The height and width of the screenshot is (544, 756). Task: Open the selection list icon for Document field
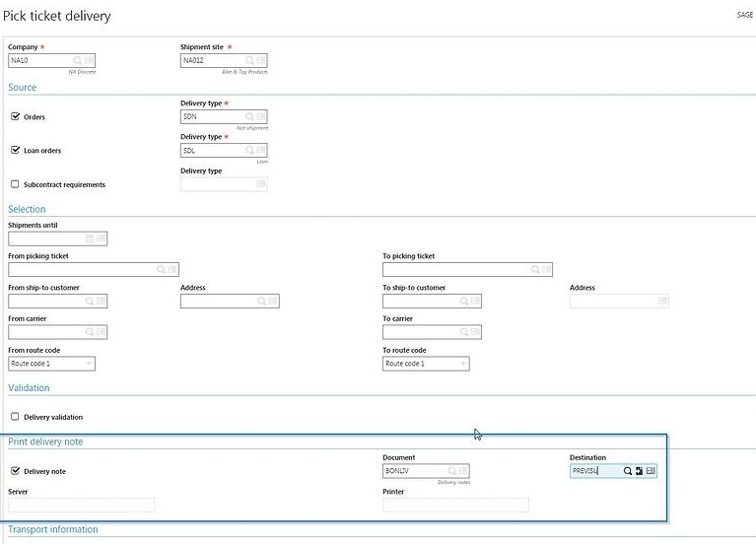click(x=461, y=471)
